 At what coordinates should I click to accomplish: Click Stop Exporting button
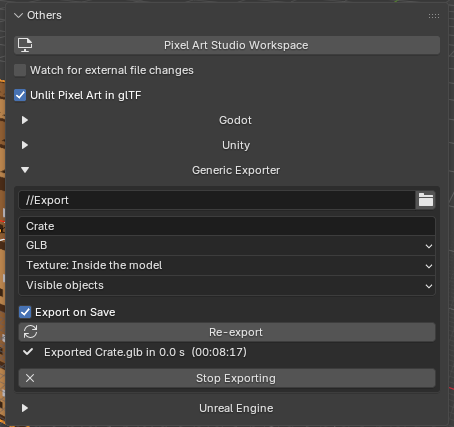[227, 378]
